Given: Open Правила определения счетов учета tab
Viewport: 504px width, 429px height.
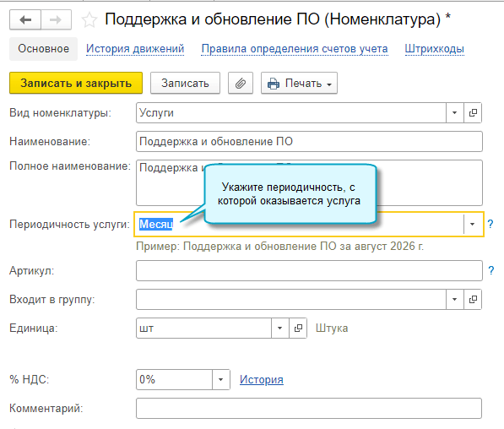Looking at the screenshot, I should click(295, 49).
